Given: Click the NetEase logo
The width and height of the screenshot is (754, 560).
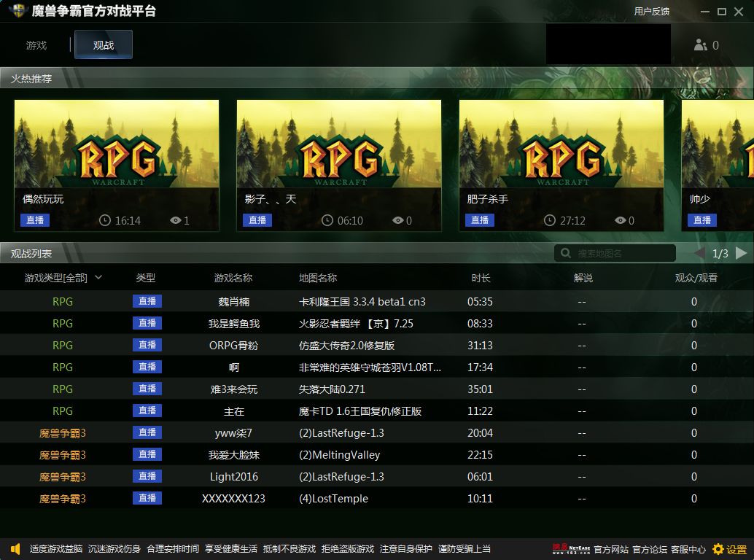Looking at the screenshot, I should pos(571,549).
